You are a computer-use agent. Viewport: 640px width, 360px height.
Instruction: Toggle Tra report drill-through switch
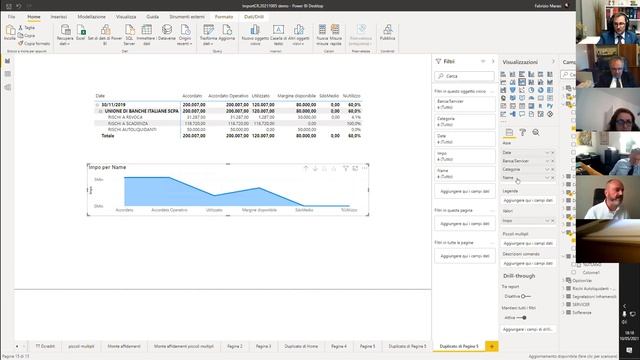(526, 296)
